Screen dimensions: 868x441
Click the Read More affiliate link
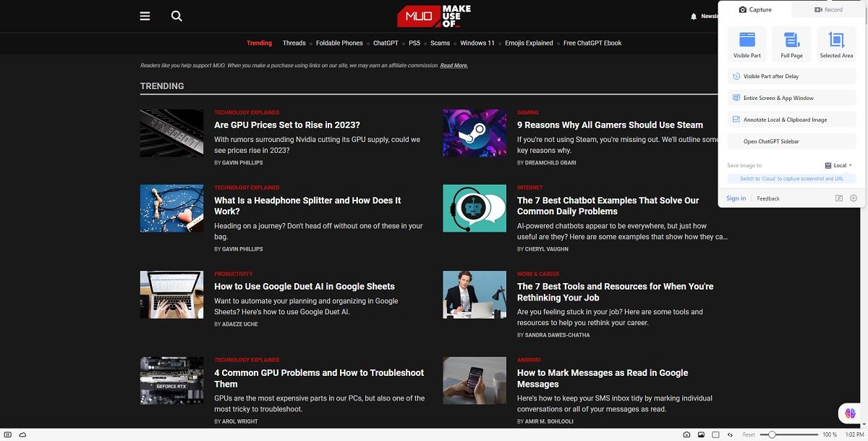point(454,66)
